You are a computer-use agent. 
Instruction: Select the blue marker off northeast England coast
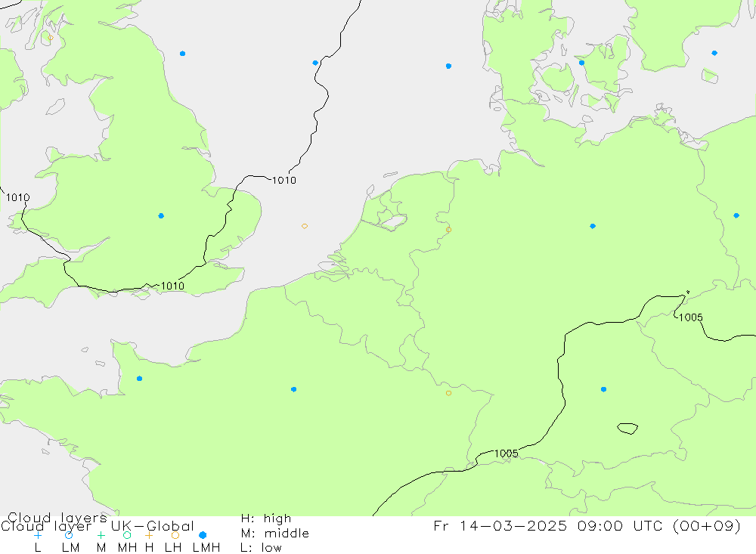click(x=182, y=54)
